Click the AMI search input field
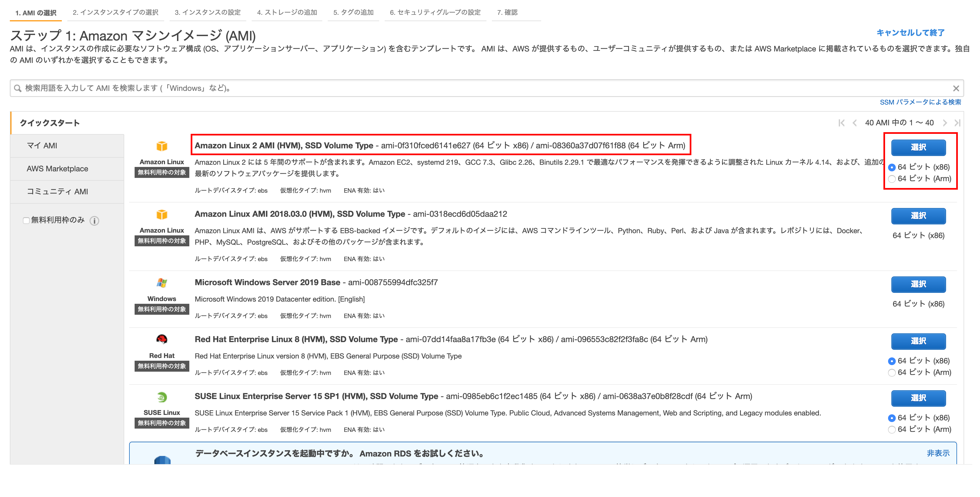 click(x=457, y=88)
